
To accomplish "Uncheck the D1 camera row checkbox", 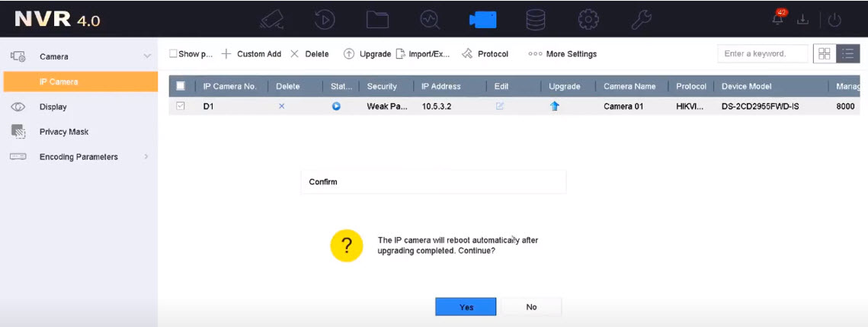I will click(181, 107).
